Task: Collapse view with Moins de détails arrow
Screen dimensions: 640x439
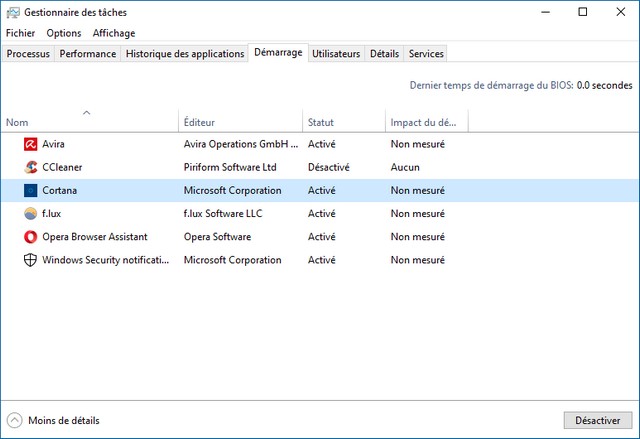Action: [x=15, y=420]
